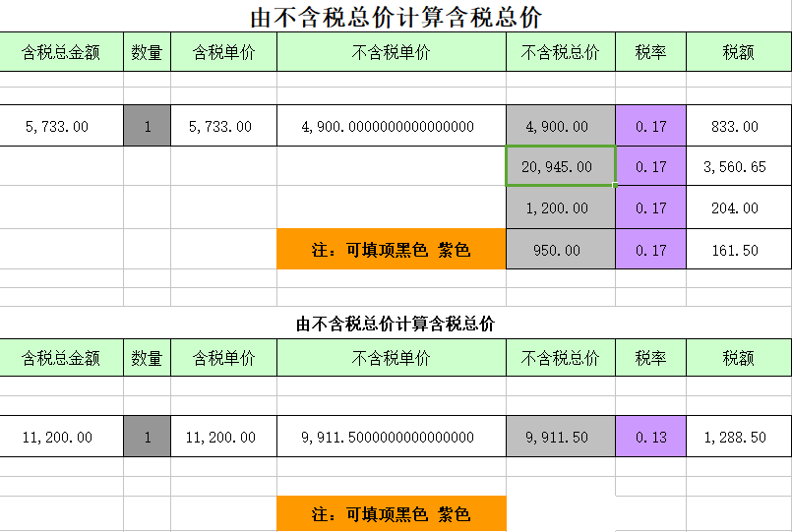Click the top table's 税额 header
The width and height of the screenshot is (792, 532).
[x=739, y=52]
